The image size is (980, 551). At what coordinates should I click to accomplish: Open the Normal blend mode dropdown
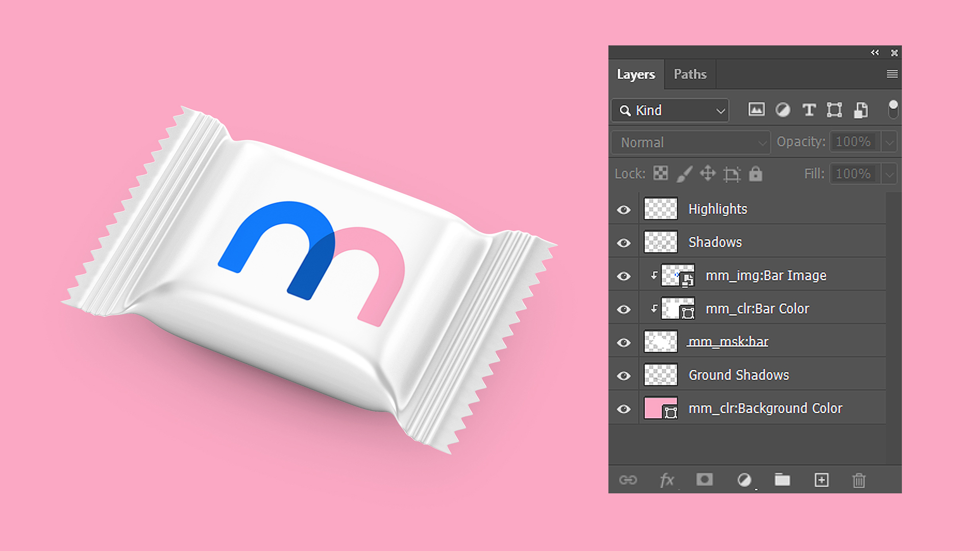click(691, 142)
